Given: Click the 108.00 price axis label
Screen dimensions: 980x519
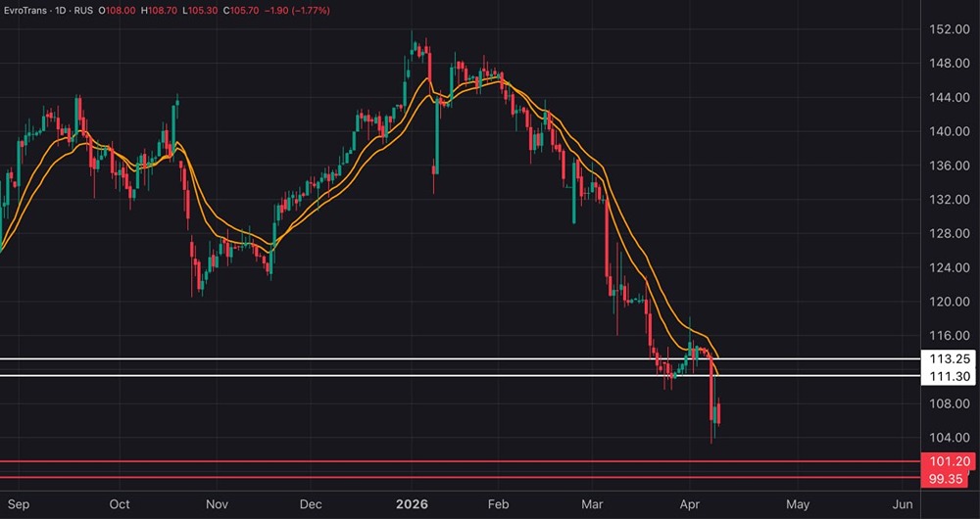Looking at the screenshot, I should [x=949, y=403].
